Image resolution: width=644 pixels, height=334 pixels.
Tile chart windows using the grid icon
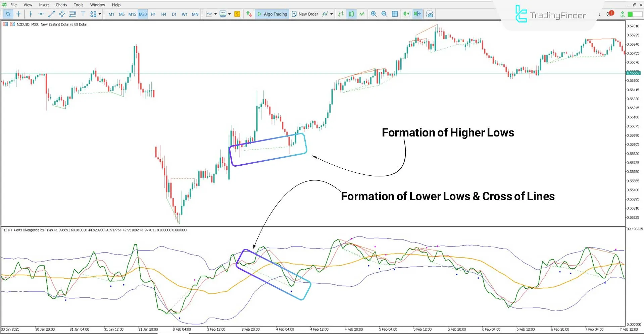pyautogui.click(x=395, y=14)
